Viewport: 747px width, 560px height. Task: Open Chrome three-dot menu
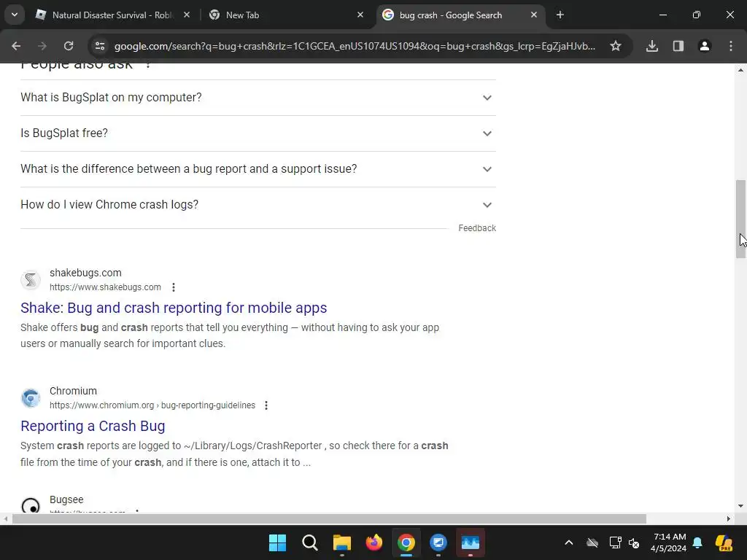731,46
